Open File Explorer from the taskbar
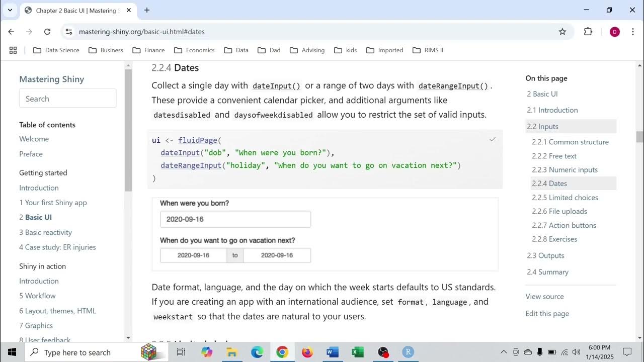The width and height of the screenshot is (644, 362). tap(232, 352)
